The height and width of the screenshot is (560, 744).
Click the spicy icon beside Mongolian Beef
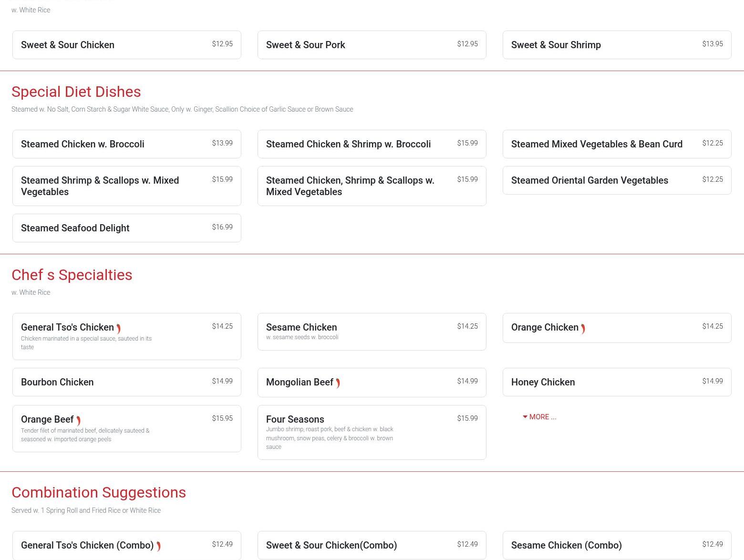pyautogui.click(x=338, y=383)
